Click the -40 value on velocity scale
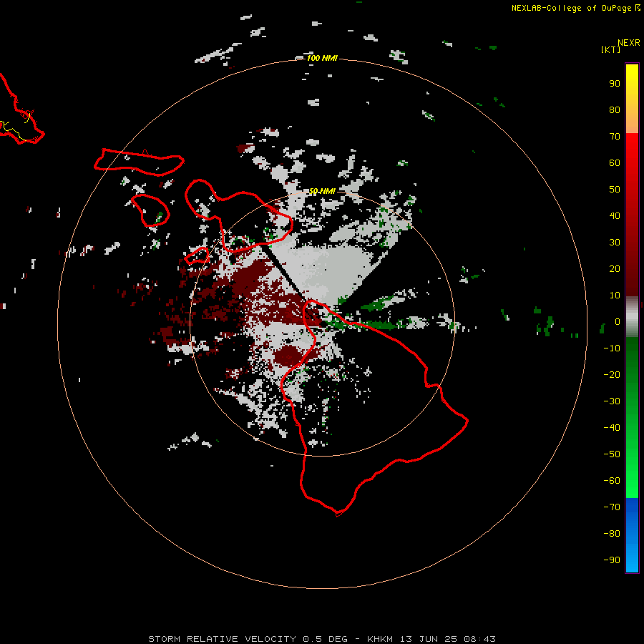The image size is (644, 644). coord(612,428)
